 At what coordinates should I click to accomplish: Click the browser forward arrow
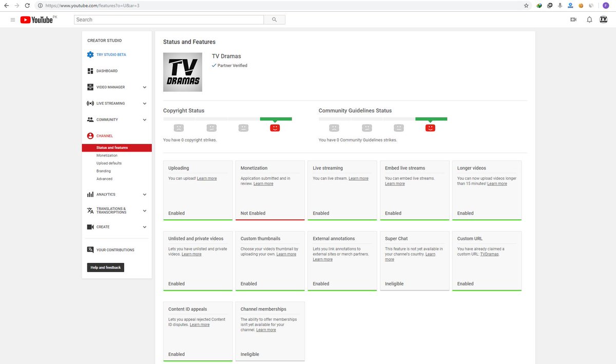17,5
